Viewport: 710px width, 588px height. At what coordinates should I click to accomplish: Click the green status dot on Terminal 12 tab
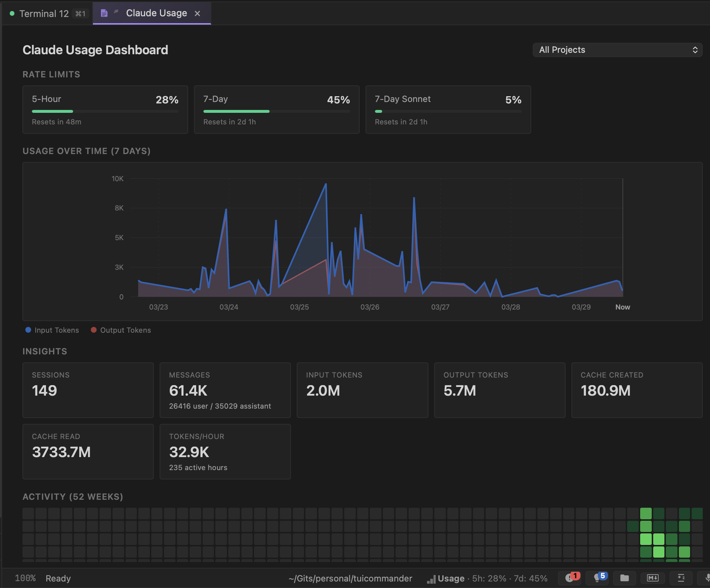tap(12, 13)
